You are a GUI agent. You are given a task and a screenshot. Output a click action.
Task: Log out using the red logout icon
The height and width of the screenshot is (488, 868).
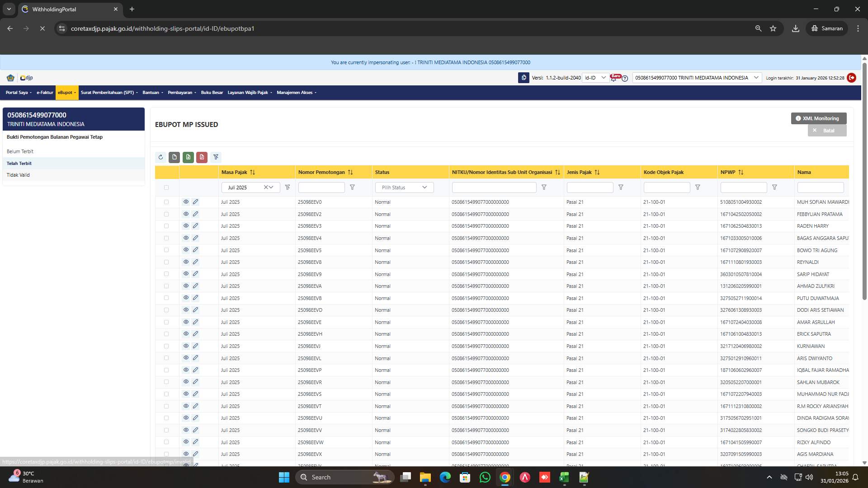point(852,77)
